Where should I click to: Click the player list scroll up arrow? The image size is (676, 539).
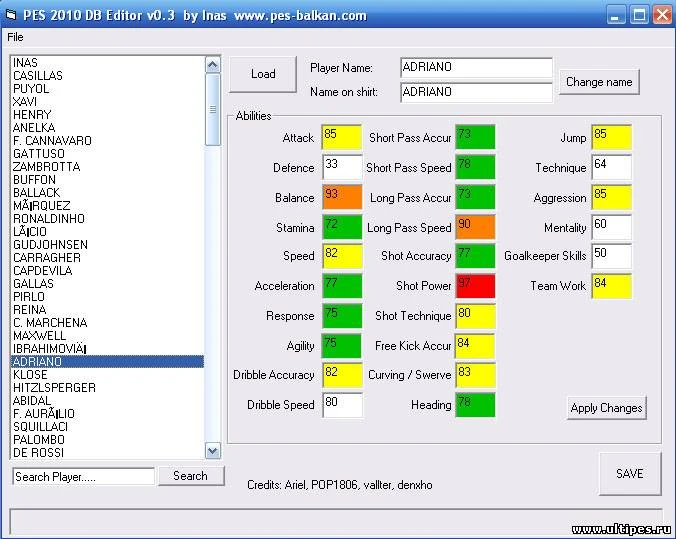pos(213,65)
